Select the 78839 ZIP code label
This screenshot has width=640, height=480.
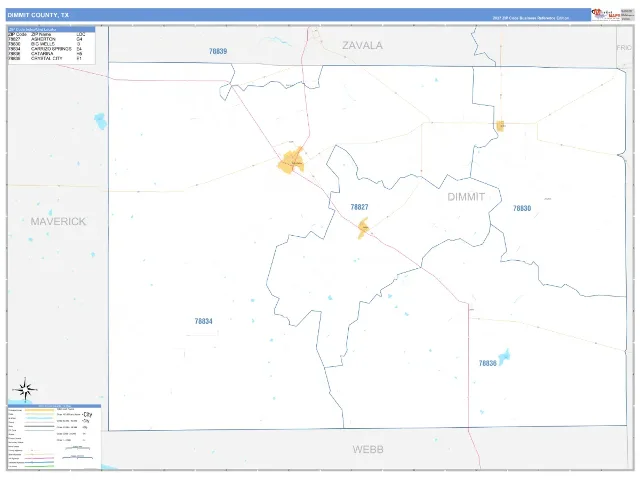(x=218, y=51)
